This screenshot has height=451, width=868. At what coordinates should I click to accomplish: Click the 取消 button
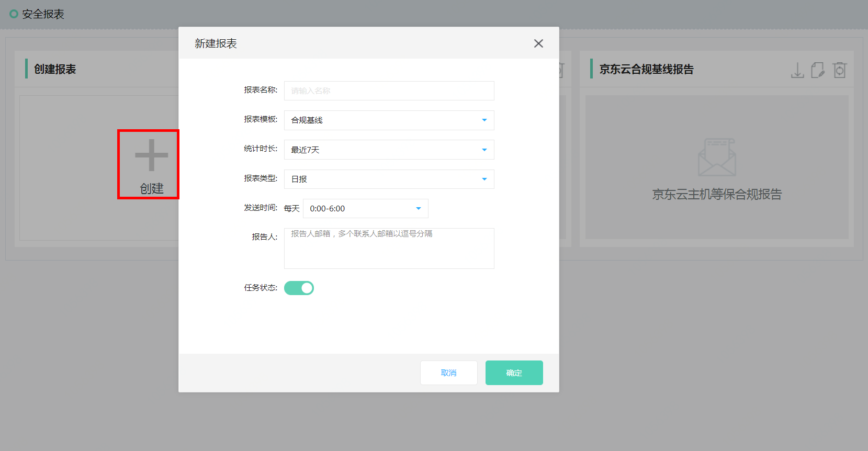(449, 373)
